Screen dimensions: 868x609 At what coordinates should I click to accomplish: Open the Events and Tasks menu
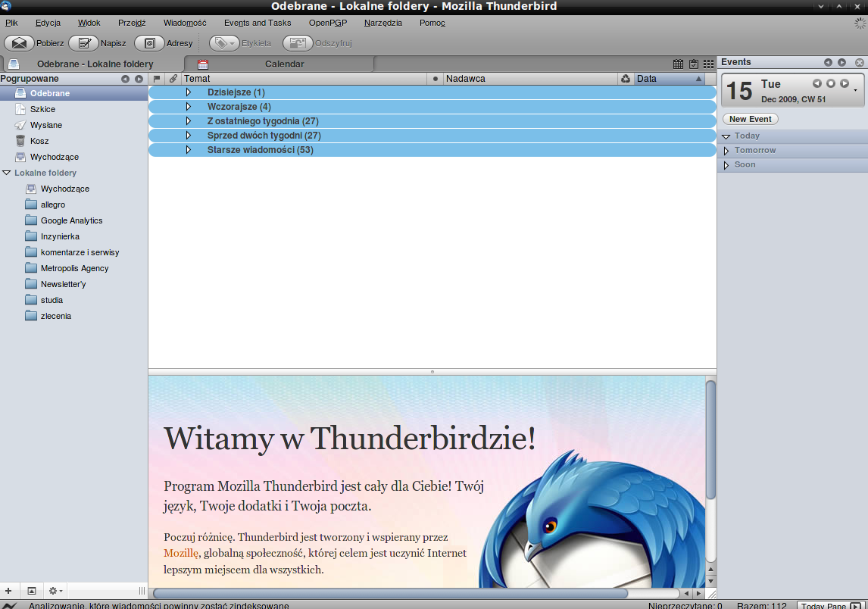258,23
